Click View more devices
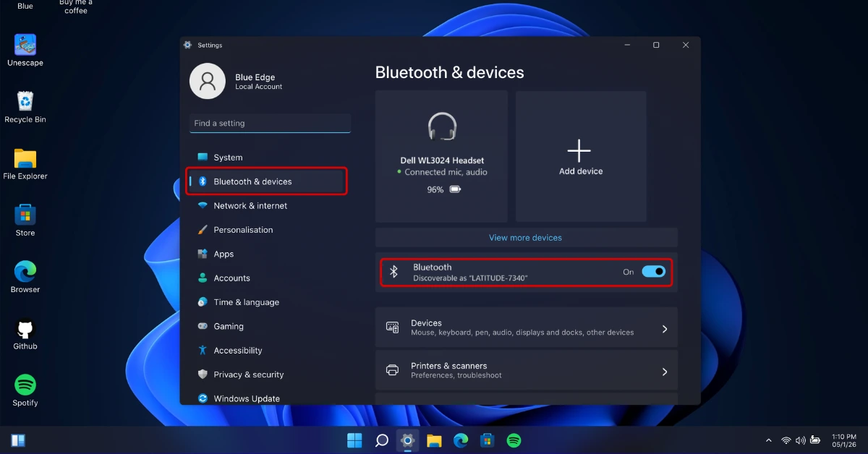 tap(526, 238)
